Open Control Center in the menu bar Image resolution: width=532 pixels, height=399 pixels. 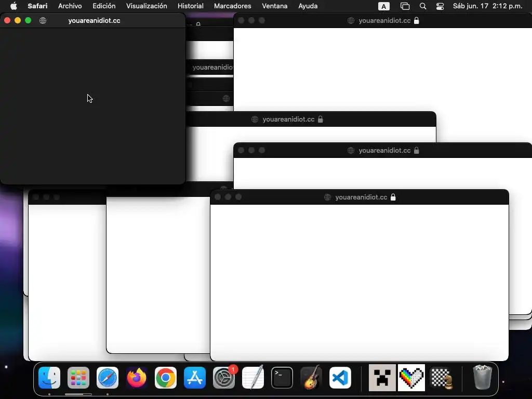(x=440, y=6)
